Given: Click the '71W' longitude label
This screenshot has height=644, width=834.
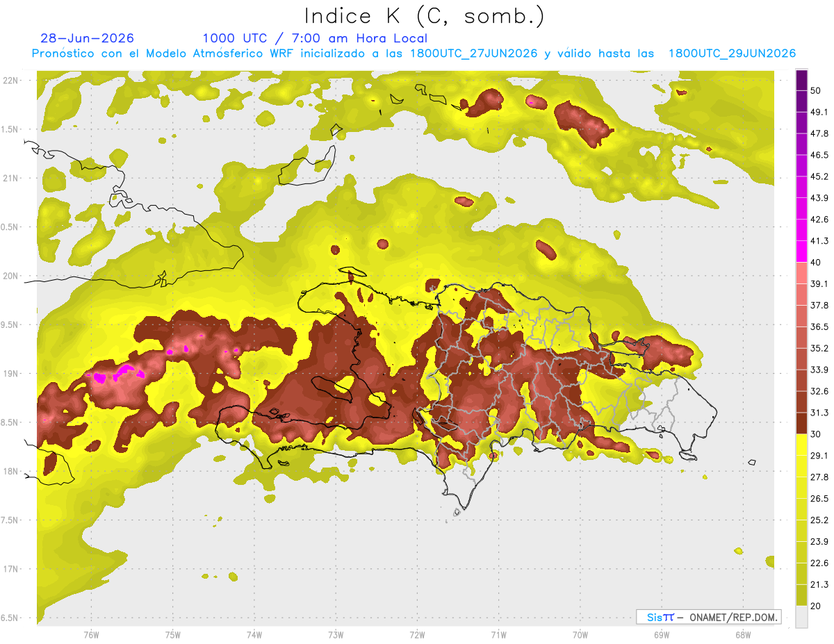Looking at the screenshot, I should [498, 634].
